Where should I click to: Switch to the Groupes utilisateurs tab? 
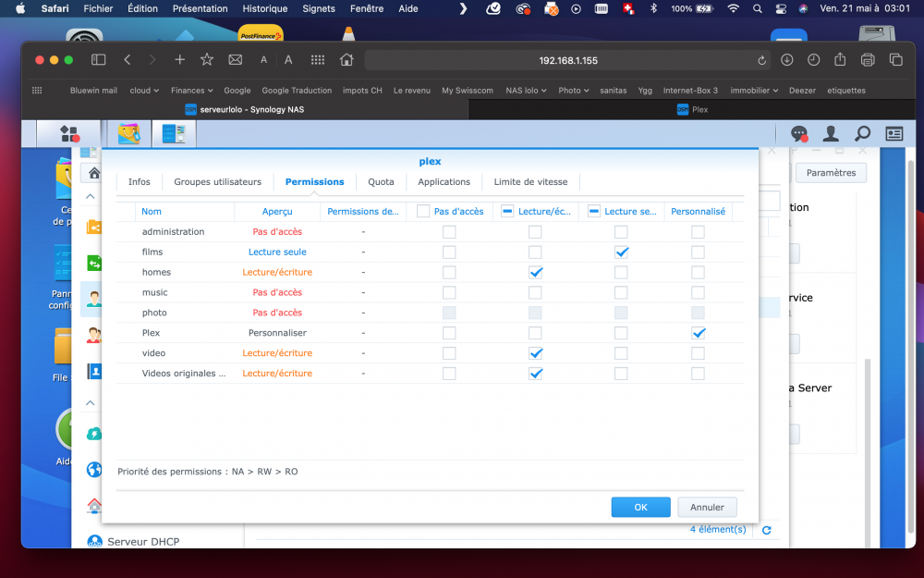click(x=217, y=181)
